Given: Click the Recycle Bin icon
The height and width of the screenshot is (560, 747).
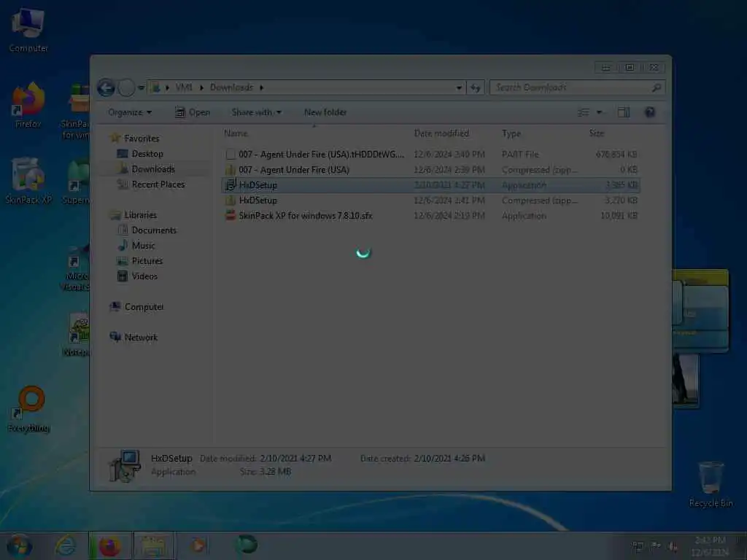Looking at the screenshot, I should 711,484.
